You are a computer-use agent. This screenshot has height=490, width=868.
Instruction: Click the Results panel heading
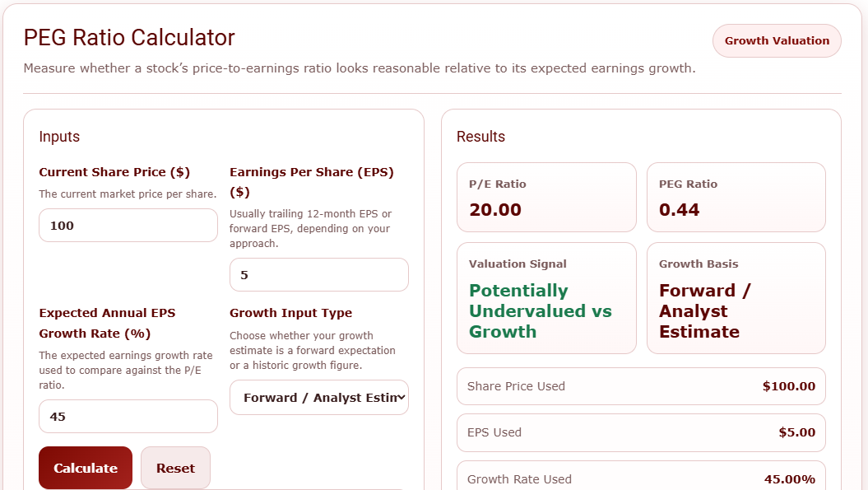coord(480,137)
